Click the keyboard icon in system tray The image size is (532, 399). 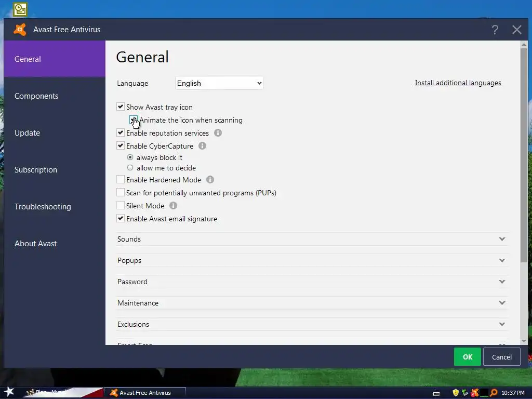[x=436, y=393]
